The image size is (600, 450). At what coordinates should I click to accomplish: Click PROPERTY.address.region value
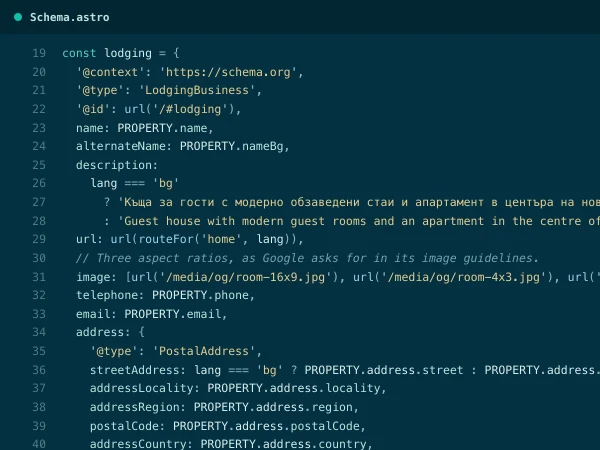(273, 407)
